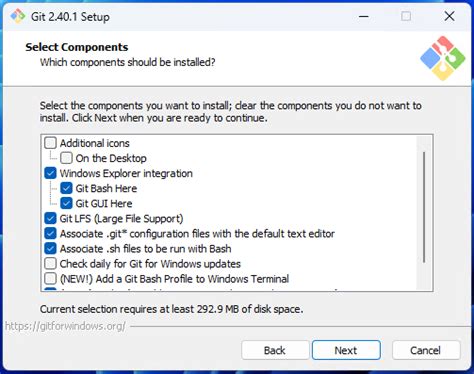The image size is (474, 374).
Task: Click the components list vertical scrollbar
Action: pyautogui.click(x=424, y=207)
